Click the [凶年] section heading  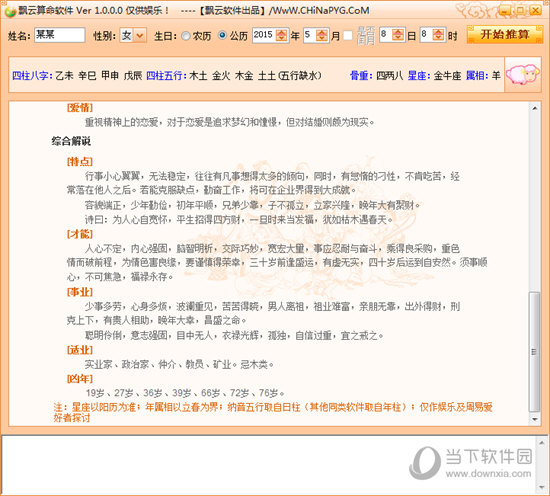[80, 379]
